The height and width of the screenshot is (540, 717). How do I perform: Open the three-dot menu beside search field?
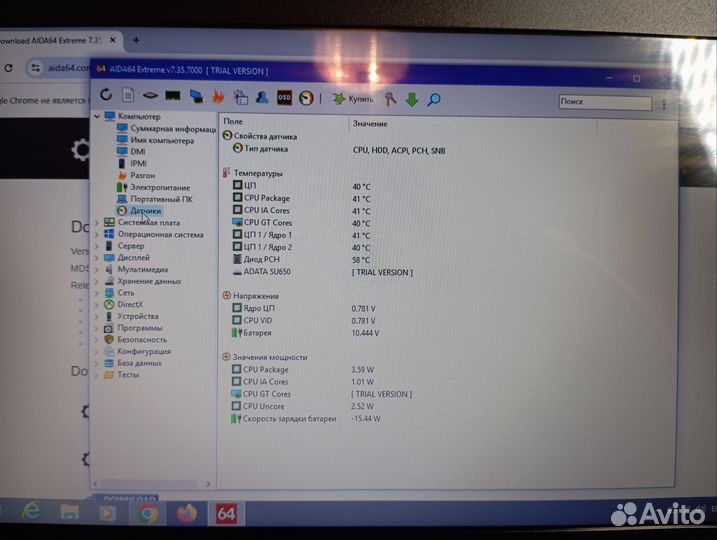pyautogui.click(x=664, y=105)
